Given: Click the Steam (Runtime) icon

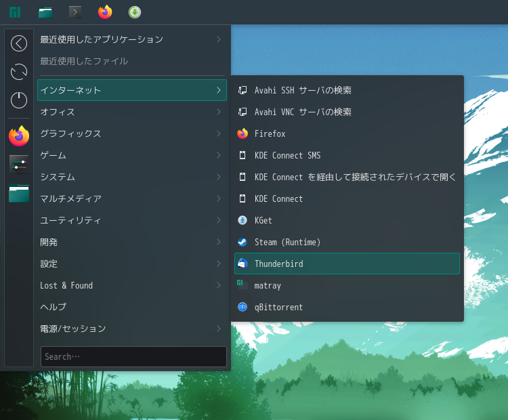Looking at the screenshot, I should (242, 242).
